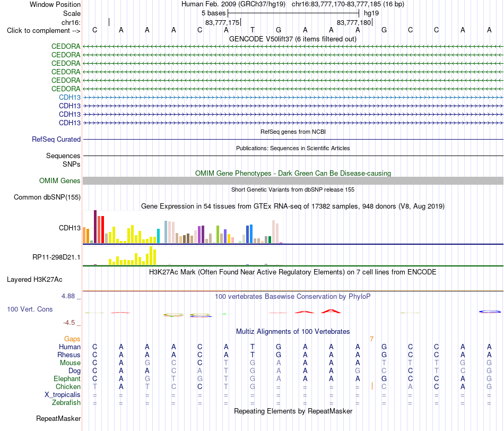The height and width of the screenshot is (431, 504).
Task: Click the Mouse alignment row label
Action: [70, 363]
